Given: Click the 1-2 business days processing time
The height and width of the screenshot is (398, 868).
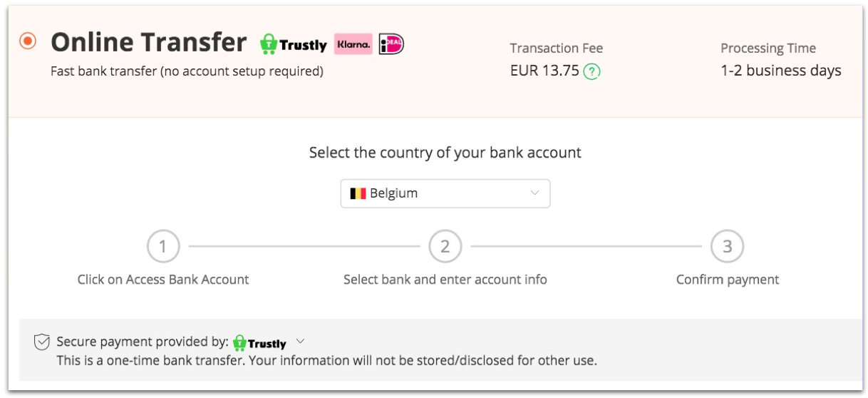Looking at the screenshot, I should (781, 71).
